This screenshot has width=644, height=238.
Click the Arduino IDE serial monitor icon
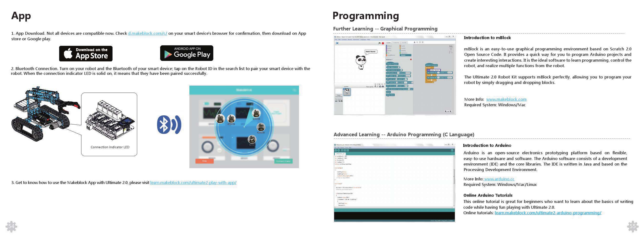[452, 150]
